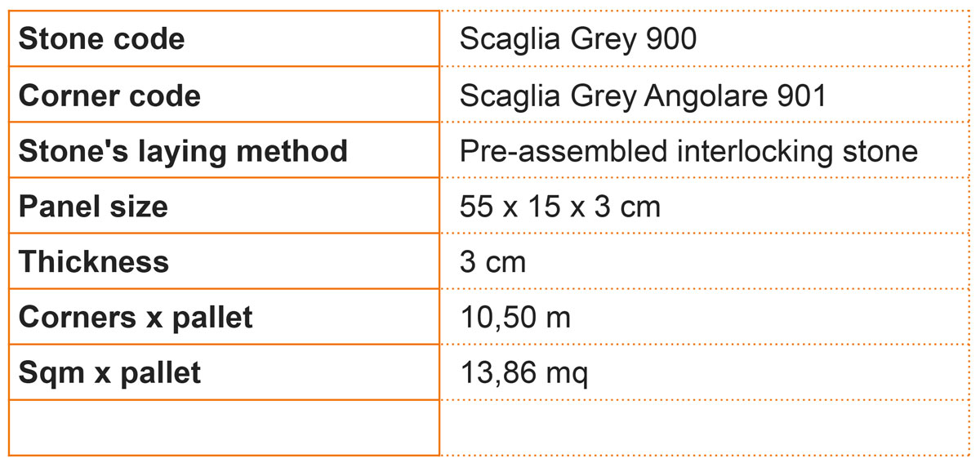The height and width of the screenshot is (472, 980).
Task: Click the empty bottom-right value cell
Action: (x=709, y=428)
